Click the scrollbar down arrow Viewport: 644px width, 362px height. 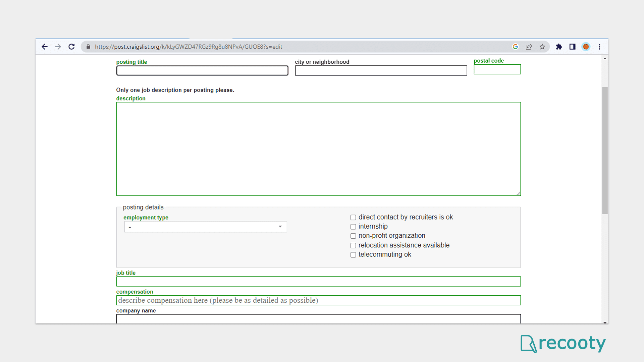605,322
